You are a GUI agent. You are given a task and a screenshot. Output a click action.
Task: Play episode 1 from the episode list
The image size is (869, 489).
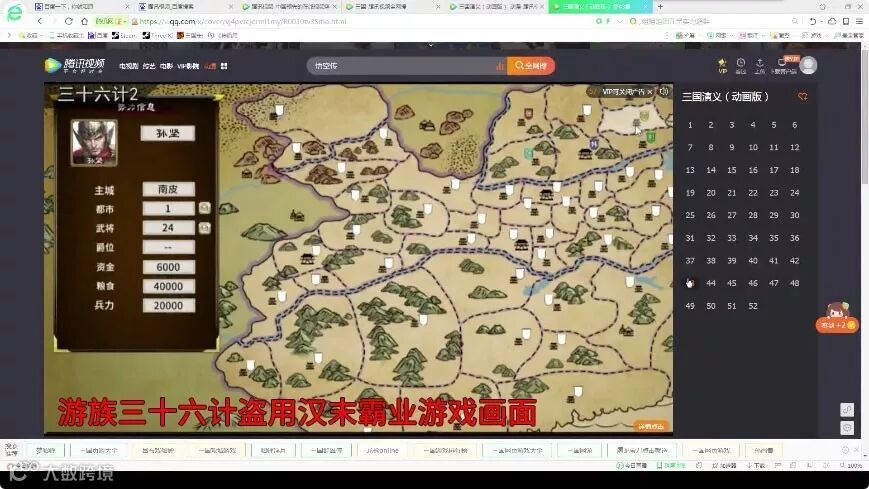click(690, 125)
